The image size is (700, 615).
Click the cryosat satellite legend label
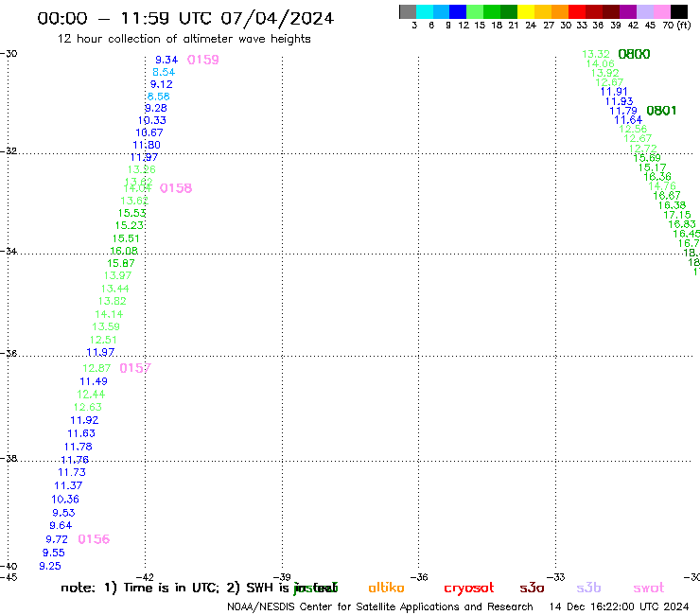(x=469, y=589)
